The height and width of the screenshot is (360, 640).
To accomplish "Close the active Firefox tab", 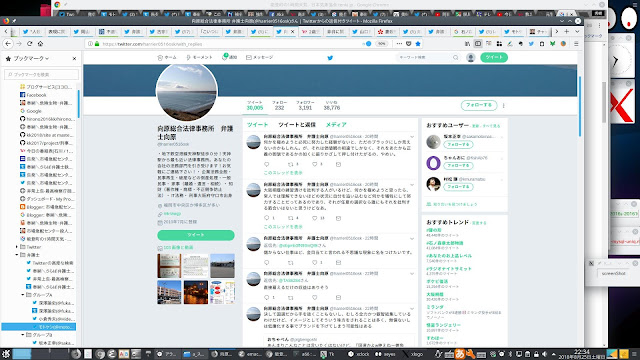I will 292,31.
